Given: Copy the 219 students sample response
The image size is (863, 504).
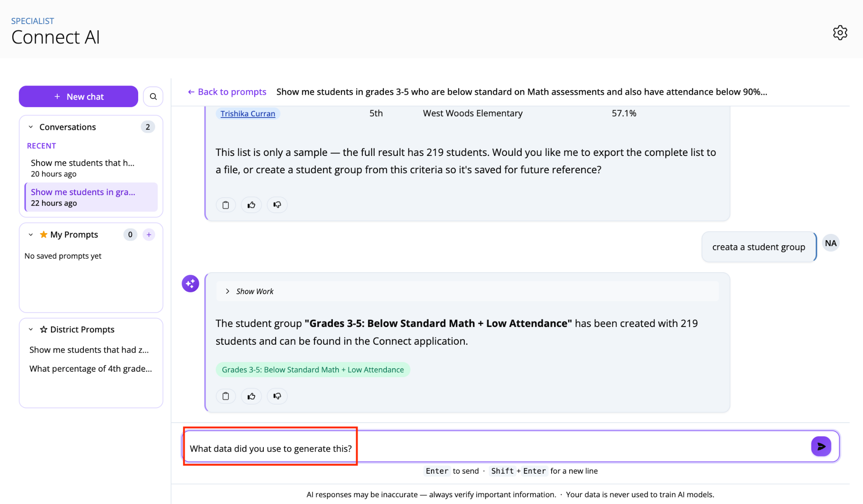Looking at the screenshot, I should pos(226,205).
